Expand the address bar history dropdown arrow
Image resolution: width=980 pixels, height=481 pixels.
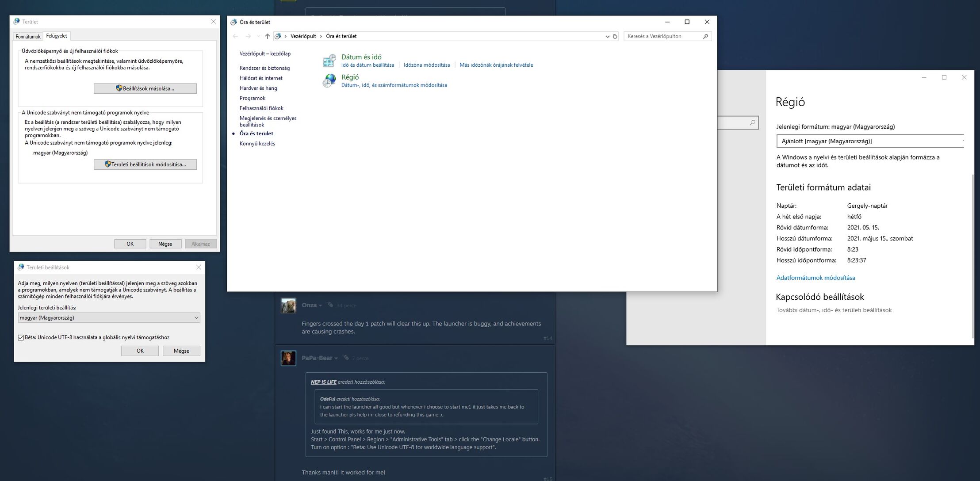click(x=607, y=36)
